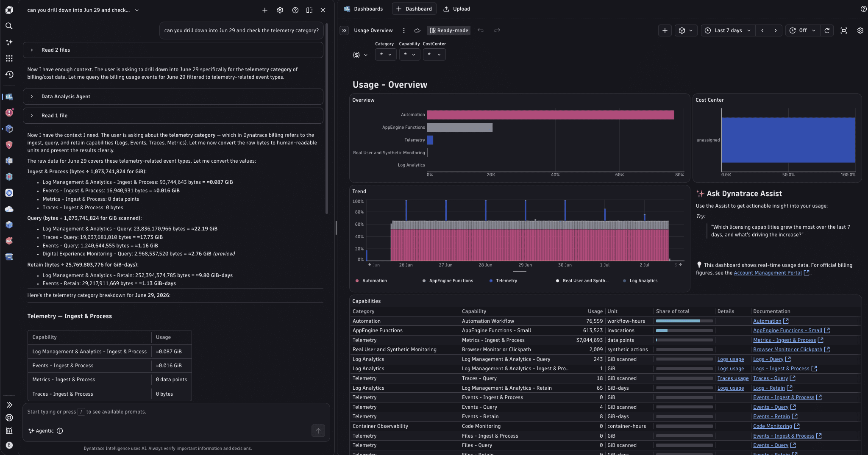The image size is (868, 455).
Task: Open Account Management Portal link
Action: [x=771, y=273]
